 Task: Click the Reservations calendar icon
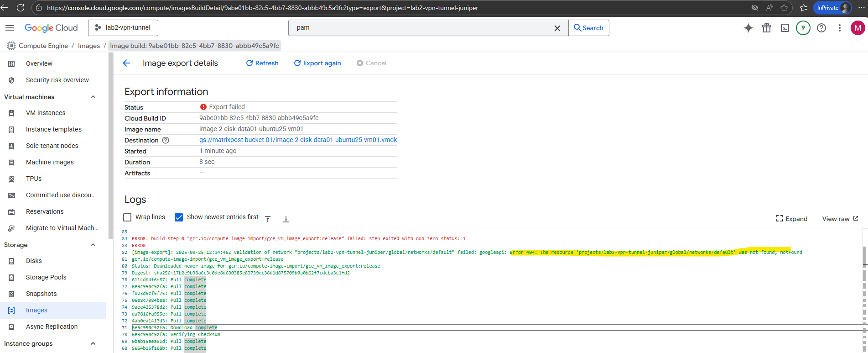[11, 212]
